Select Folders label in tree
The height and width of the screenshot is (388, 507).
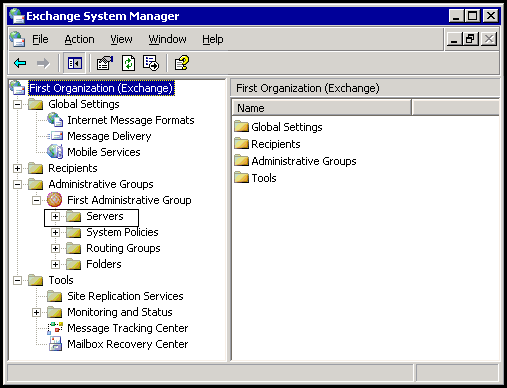point(104,264)
